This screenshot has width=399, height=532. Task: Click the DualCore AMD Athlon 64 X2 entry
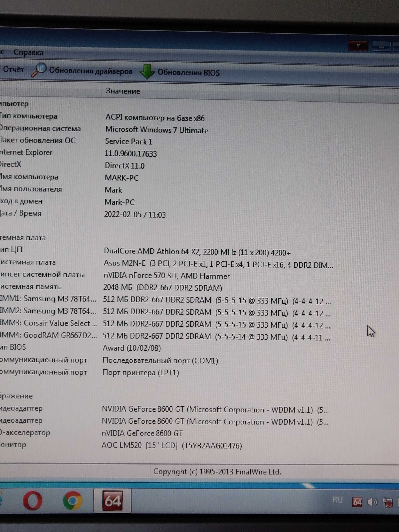pyautogui.click(x=197, y=252)
